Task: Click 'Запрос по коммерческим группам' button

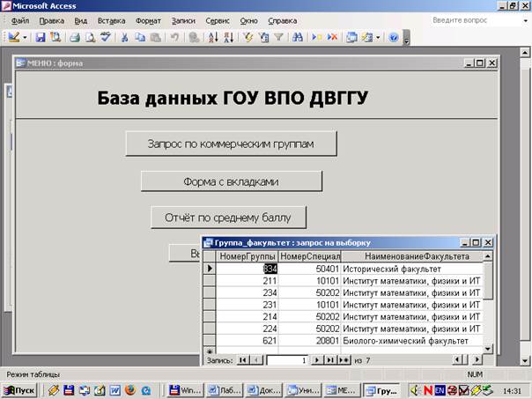Action: [x=231, y=144]
